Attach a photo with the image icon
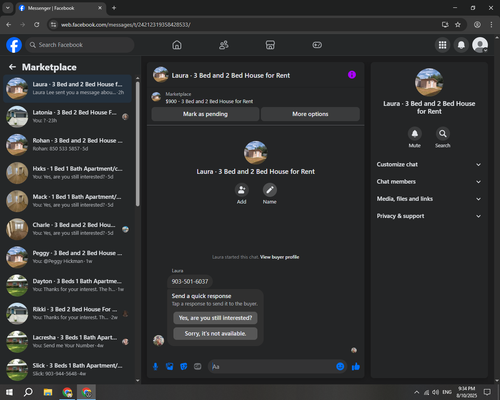The width and height of the screenshot is (500, 400). pos(169,367)
